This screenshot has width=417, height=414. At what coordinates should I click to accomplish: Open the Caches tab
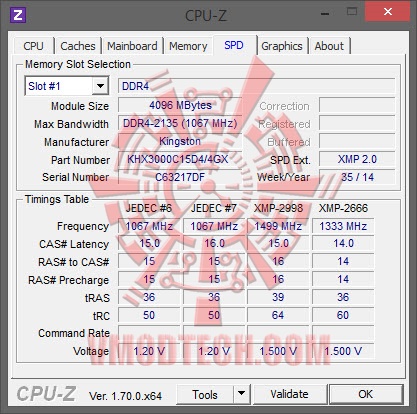tap(78, 46)
